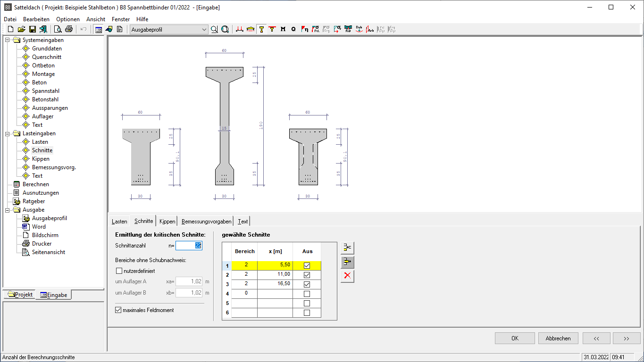
Task: Click the yellow beam view icon
Action: (x=251, y=29)
